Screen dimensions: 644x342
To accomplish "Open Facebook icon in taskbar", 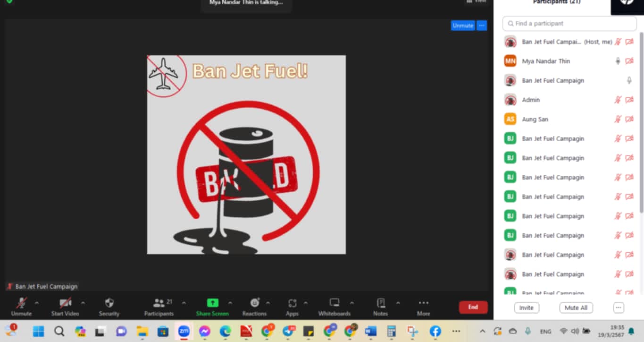I will point(435,331).
